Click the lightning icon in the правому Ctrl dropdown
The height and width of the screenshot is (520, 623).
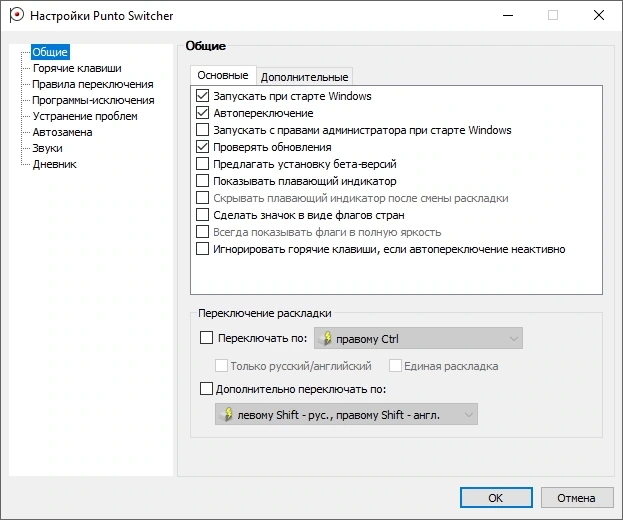pyautogui.click(x=326, y=338)
